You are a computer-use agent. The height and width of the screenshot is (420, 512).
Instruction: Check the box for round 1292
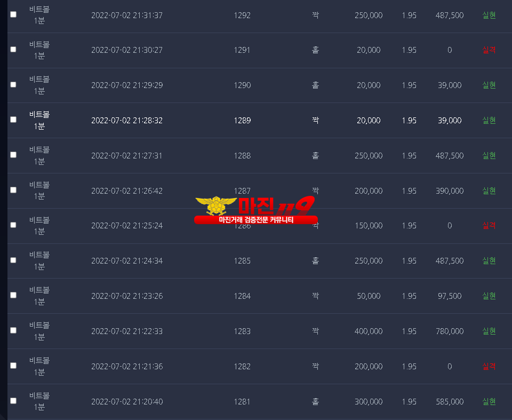[13, 14]
